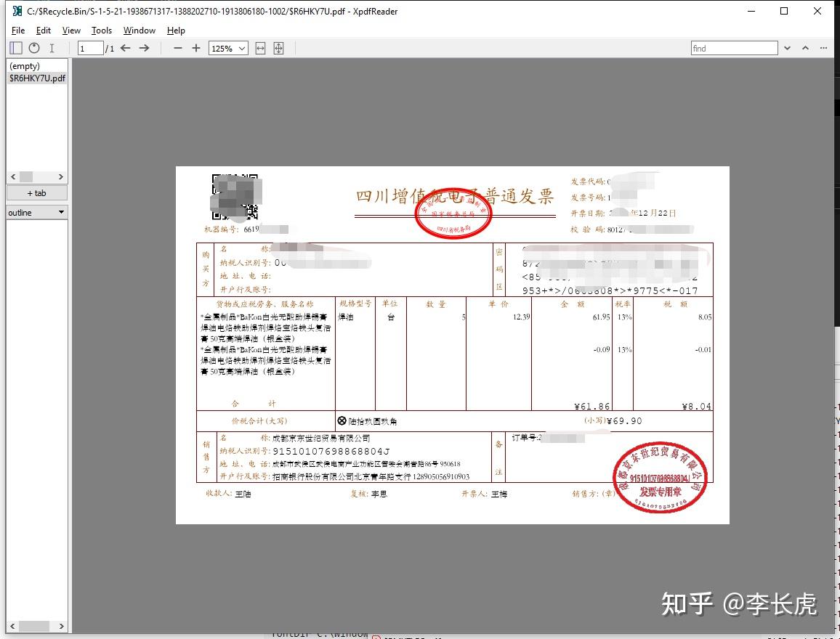Open the outline dropdown in sidebar

pos(37,213)
